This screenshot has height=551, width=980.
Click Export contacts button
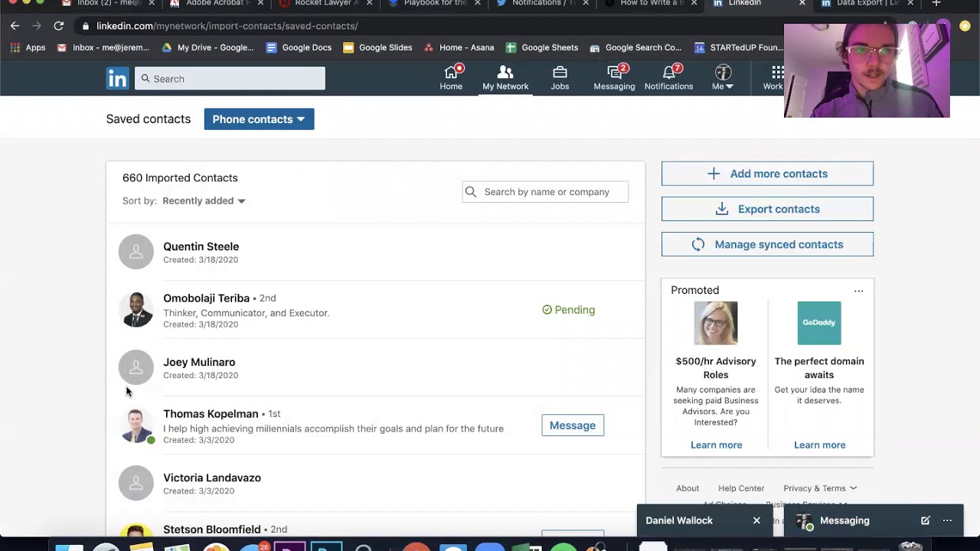767,209
